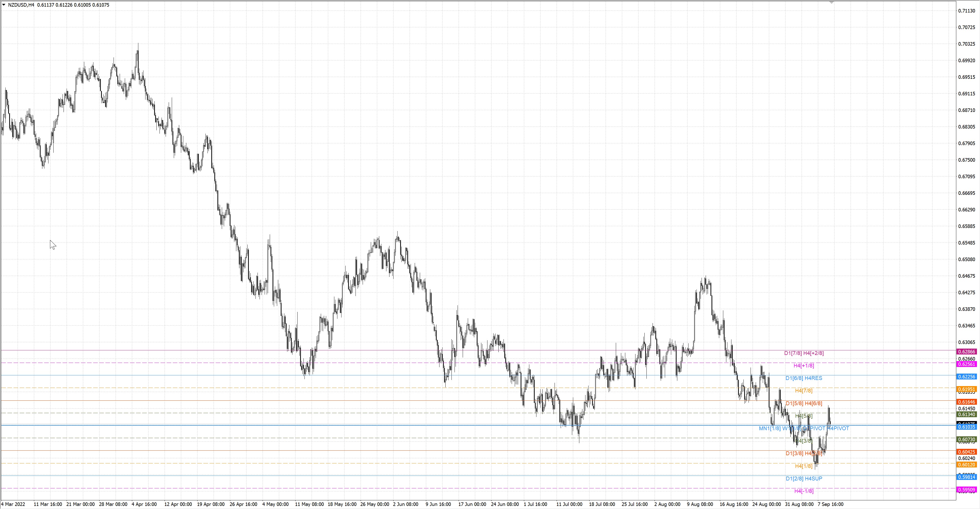Click 0.70325 on the price scale
Viewport: 980px width, 509px height.
coord(967,44)
